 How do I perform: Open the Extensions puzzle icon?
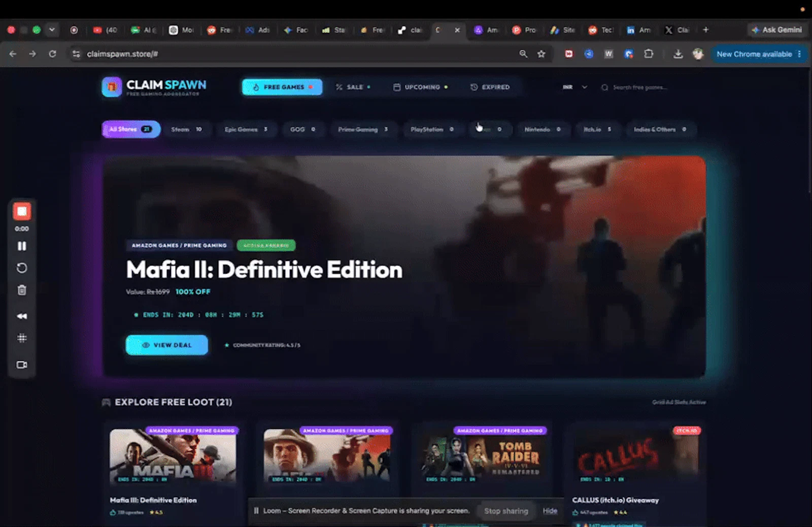point(649,54)
